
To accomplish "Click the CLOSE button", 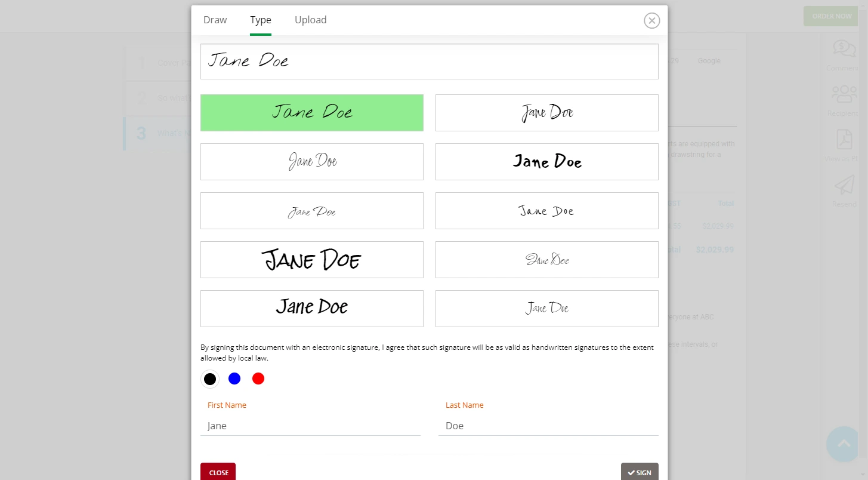I will pos(218,472).
